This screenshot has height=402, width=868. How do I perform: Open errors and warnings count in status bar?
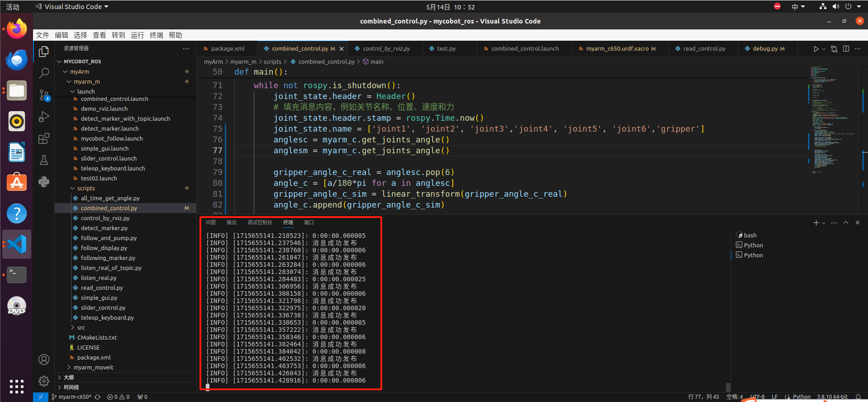point(118,397)
